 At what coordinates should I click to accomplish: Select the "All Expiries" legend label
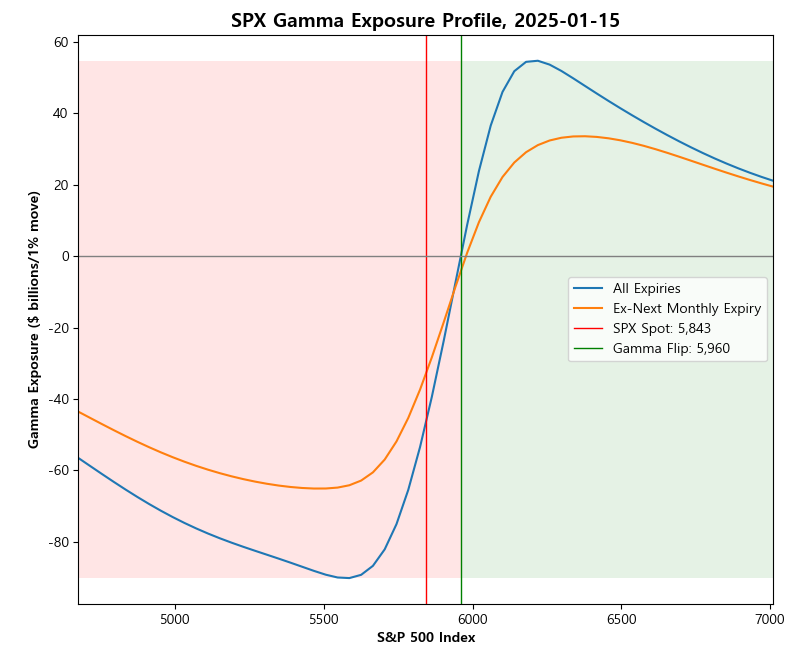point(646,288)
